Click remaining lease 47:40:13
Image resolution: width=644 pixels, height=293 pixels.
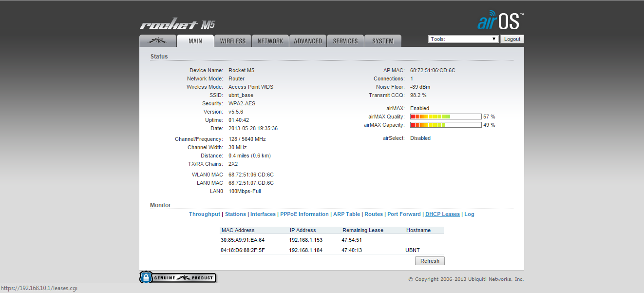pos(352,250)
